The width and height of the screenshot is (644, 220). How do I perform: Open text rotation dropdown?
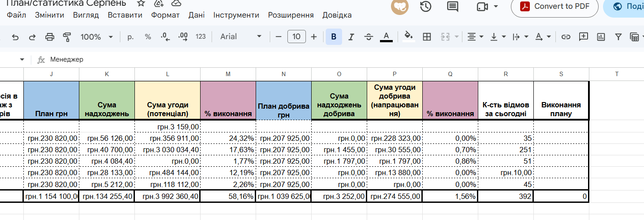543,37
